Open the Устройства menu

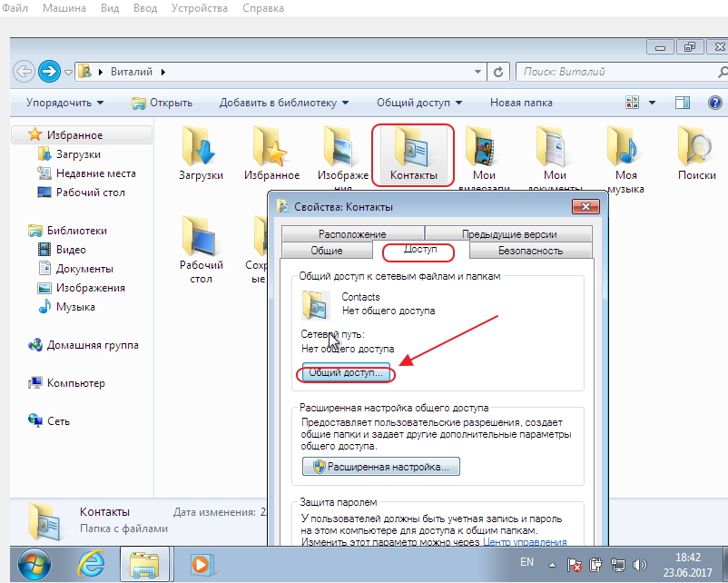[199, 8]
